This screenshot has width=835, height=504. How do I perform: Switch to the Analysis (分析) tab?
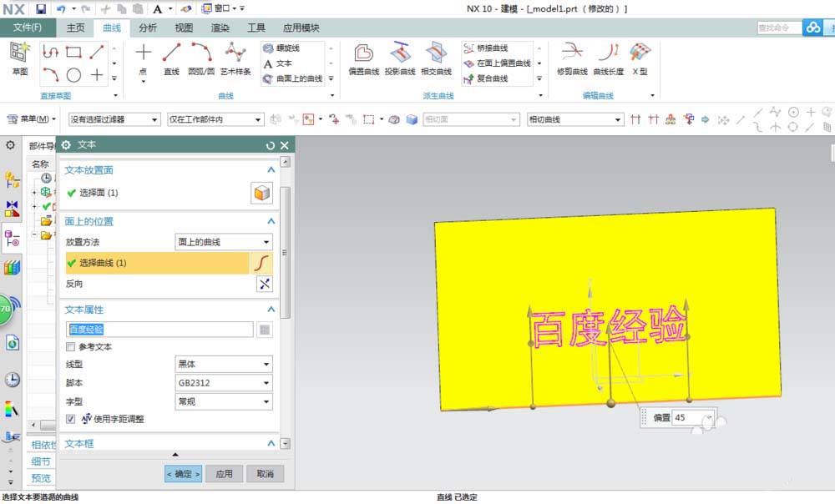pos(148,28)
